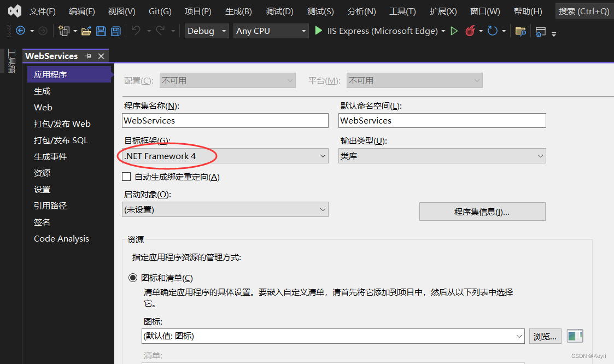Switch to the 生成事件 settings tab
This screenshot has width=614, height=364.
[x=50, y=156]
